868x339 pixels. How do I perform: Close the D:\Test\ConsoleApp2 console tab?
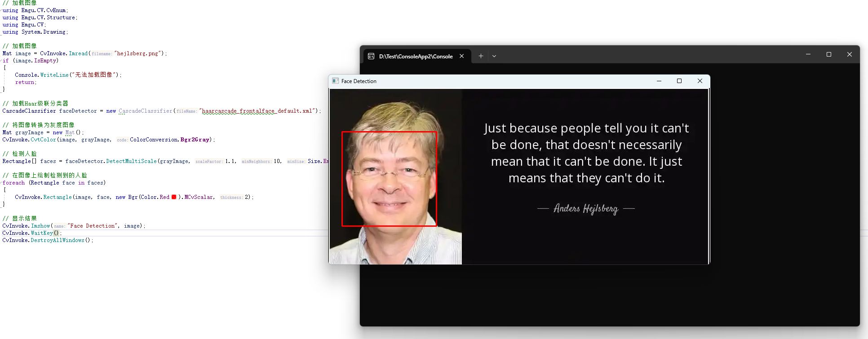pos(461,56)
